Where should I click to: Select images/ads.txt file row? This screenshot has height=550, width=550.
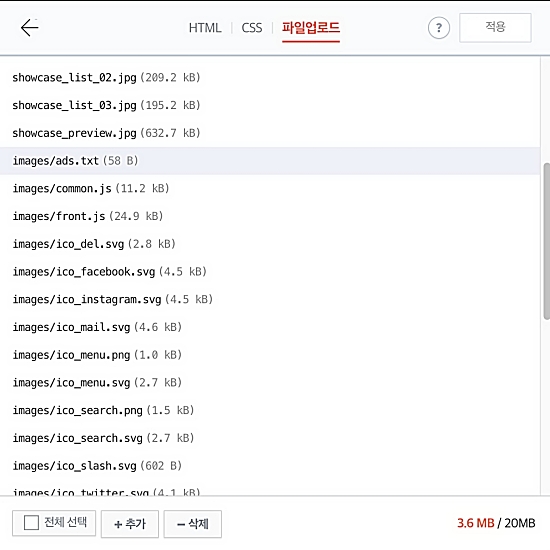coord(270,161)
